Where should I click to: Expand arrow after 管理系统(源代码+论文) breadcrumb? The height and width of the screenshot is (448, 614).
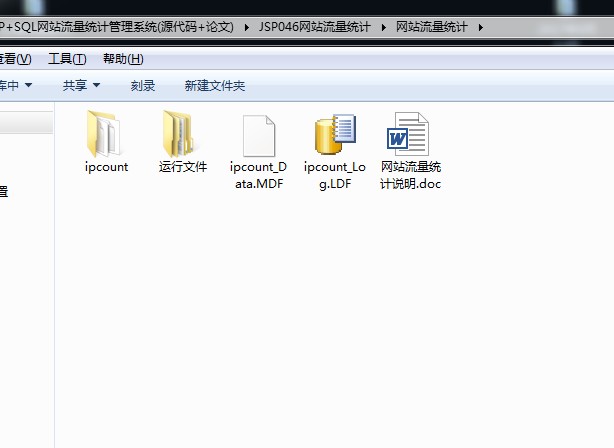click(x=247, y=27)
